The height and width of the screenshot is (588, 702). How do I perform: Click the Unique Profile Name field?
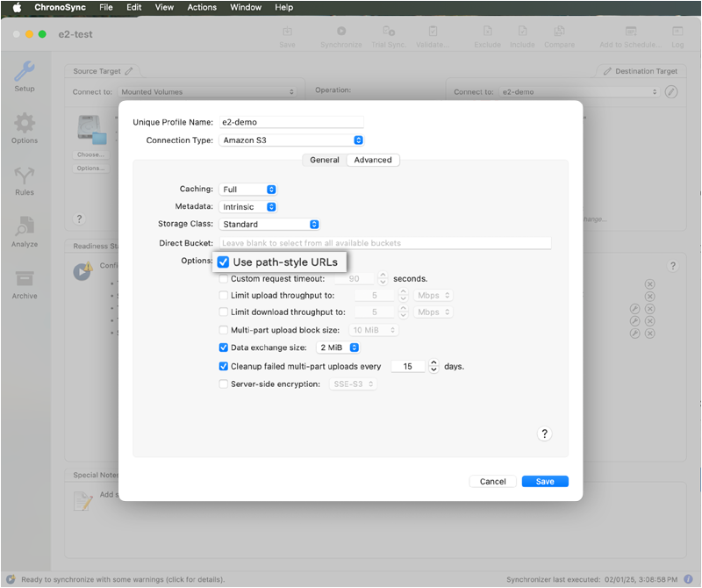pos(291,122)
